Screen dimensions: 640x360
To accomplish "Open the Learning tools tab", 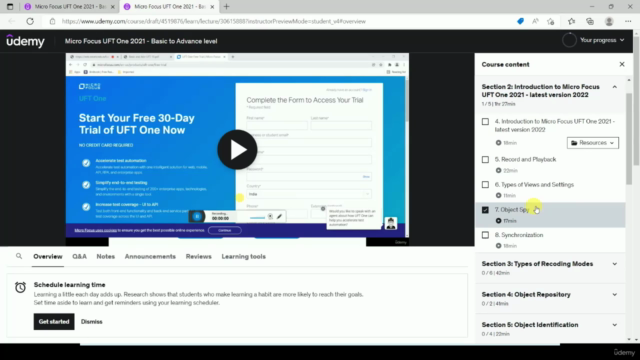I will tap(244, 256).
